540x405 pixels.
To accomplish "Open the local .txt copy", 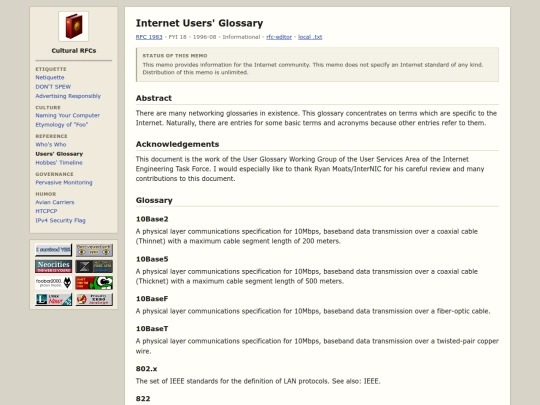I will pyautogui.click(x=310, y=37).
